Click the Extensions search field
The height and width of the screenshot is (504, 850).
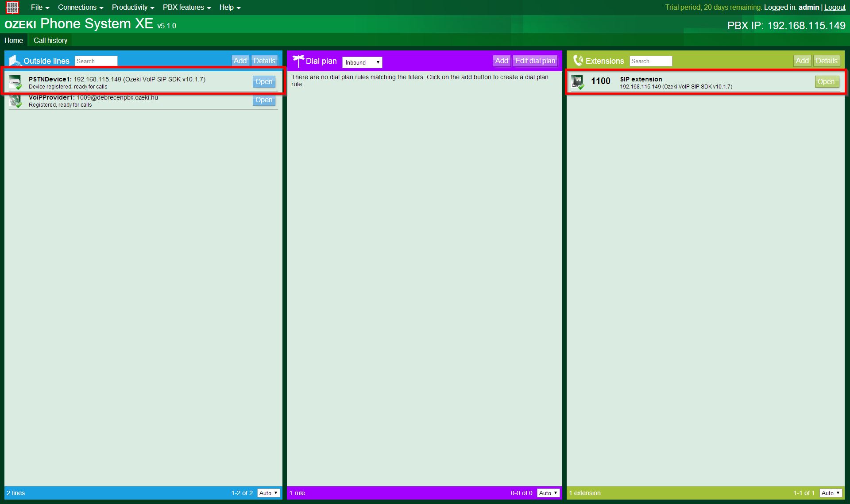(x=650, y=61)
